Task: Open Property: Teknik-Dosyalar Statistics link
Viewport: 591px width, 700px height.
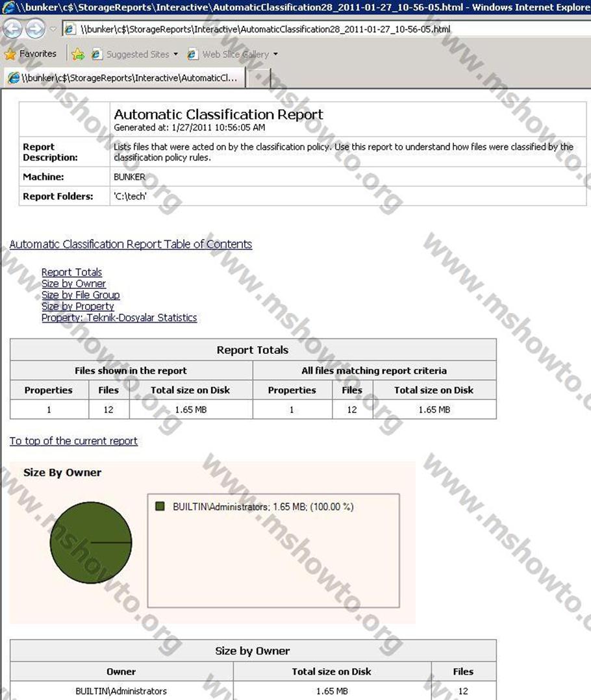Action: [x=119, y=318]
